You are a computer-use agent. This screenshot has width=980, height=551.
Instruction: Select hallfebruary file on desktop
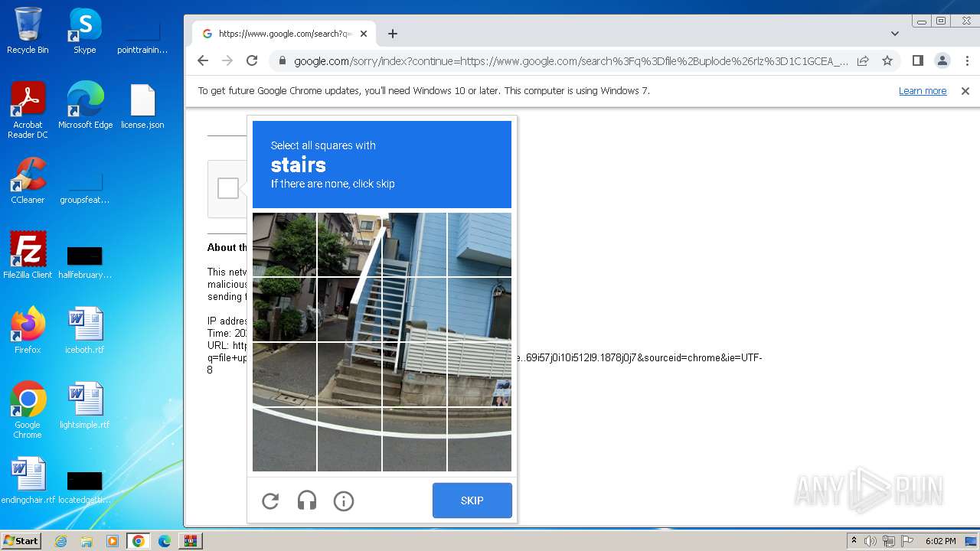coord(85,260)
